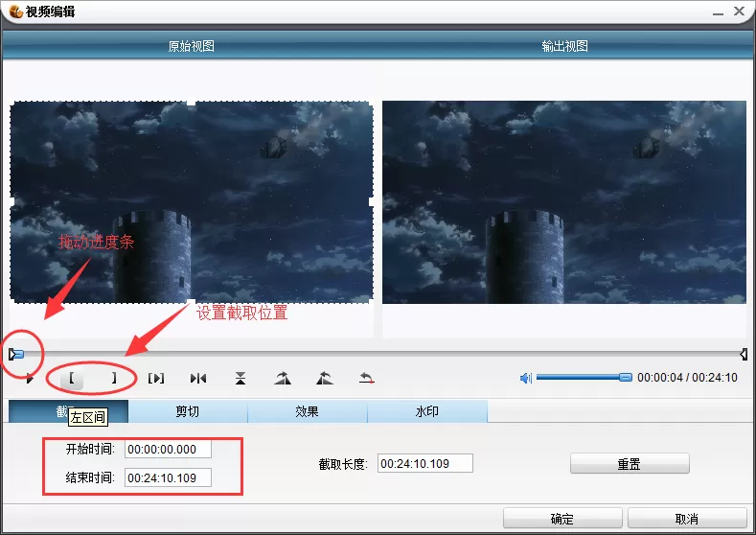Click the right-middle crop handle

[x=372, y=201]
